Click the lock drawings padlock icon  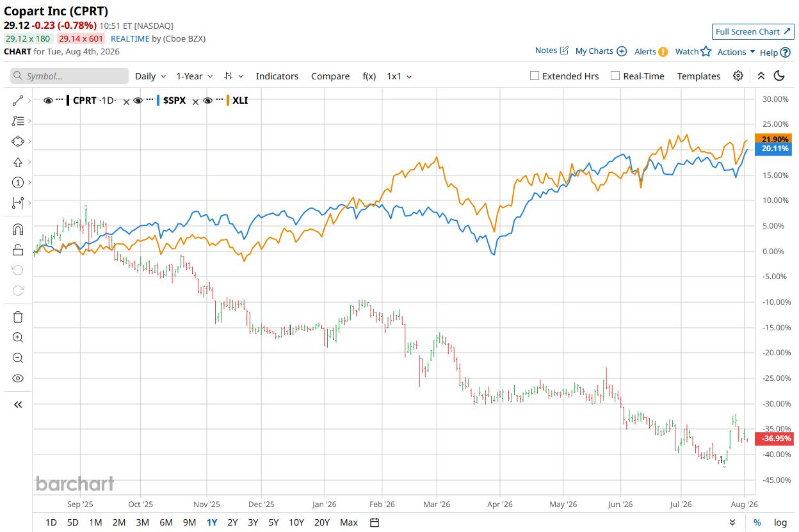tap(18, 250)
